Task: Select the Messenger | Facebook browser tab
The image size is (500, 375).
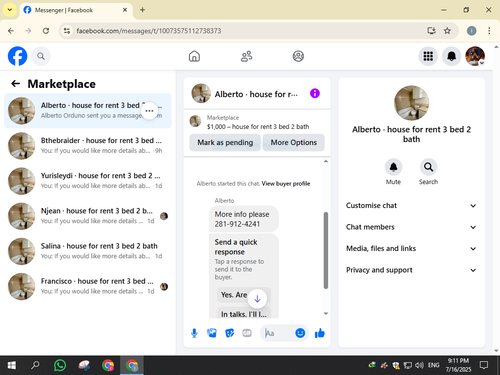Action: pyautogui.click(x=76, y=10)
